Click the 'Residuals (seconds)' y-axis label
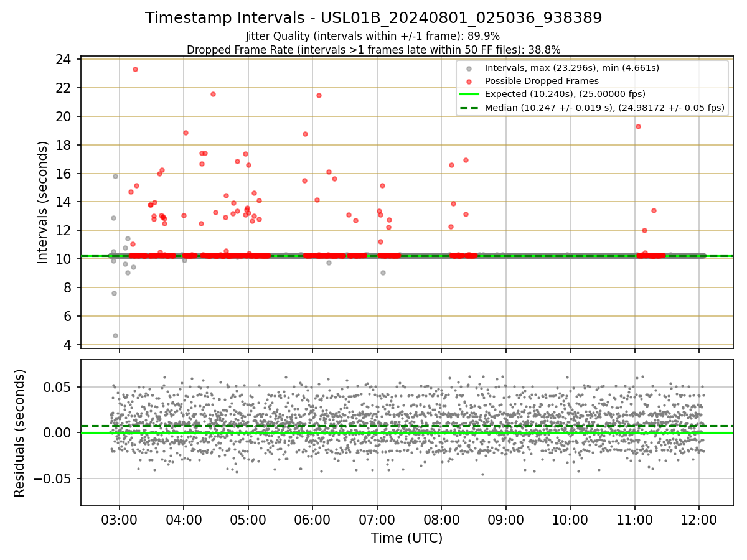The height and width of the screenshot is (560, 747). (19, 433)
